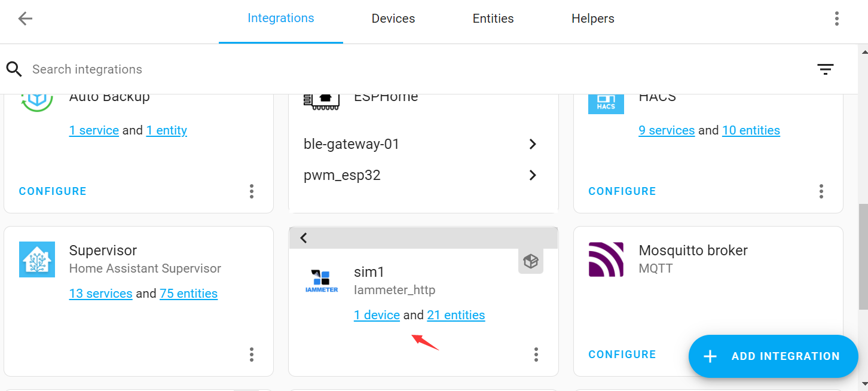
Task: Collapse sim1 card with back chevron
Action: click(x=304, y=238)
